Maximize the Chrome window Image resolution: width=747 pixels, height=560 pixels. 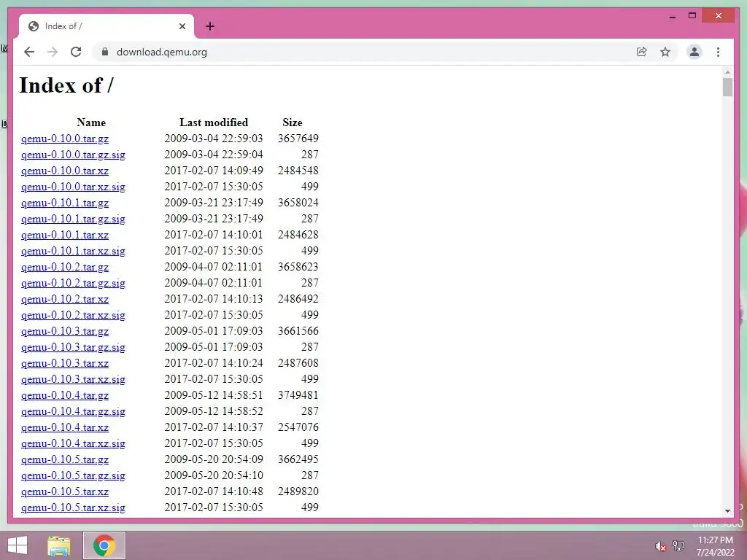point(692,16)
